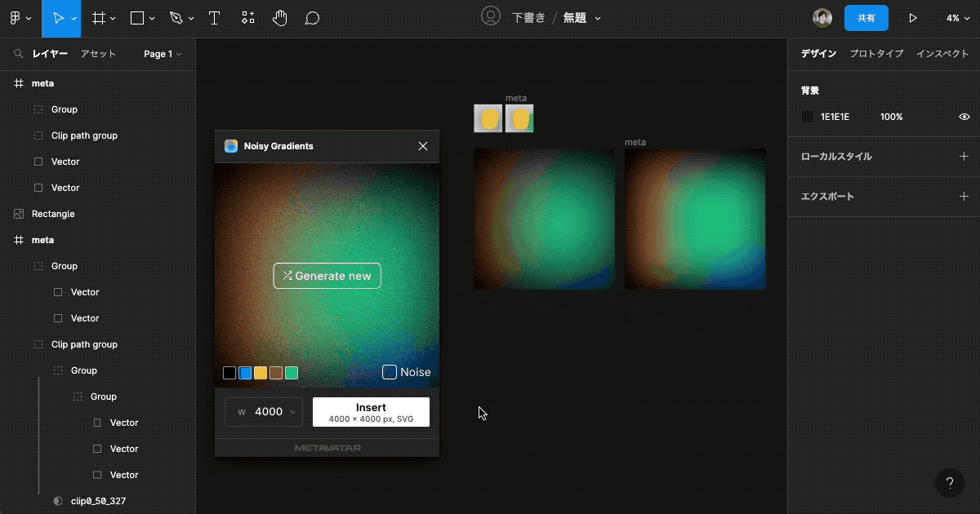Select the yellow color swatch in plugin
Screen dimensions: 980x514
point(261,373)
